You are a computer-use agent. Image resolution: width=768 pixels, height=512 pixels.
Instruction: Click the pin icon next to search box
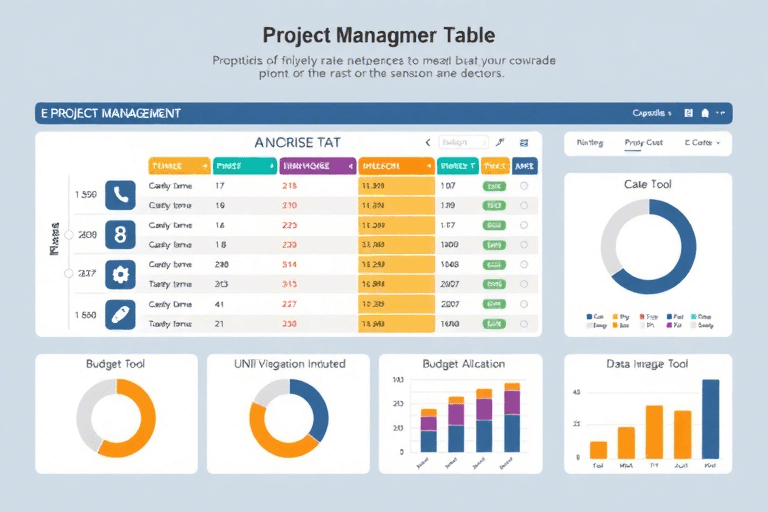pyautogui.click(x=500, y=143)
